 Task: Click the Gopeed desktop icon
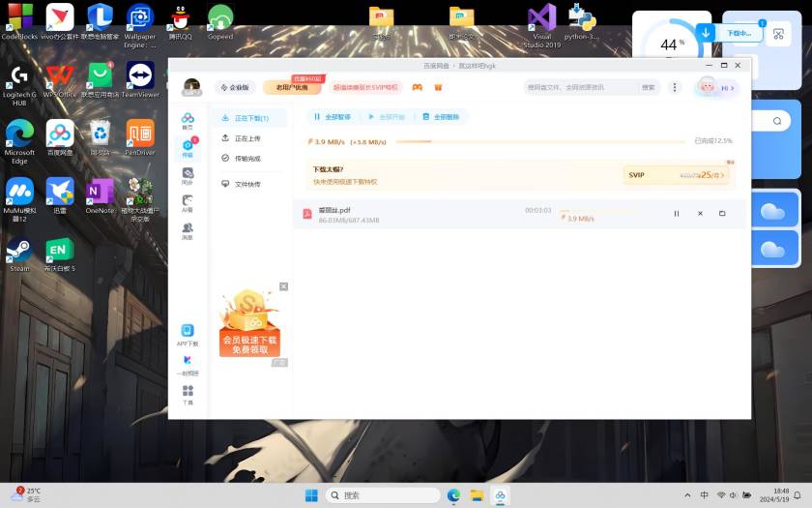[220, 21]
